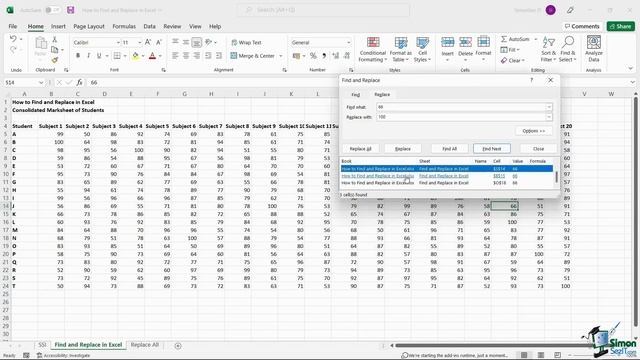Click Merge & Center

click(x=253, y=56)
